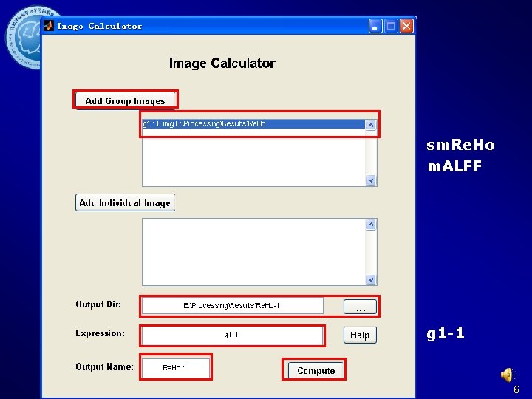Click the speaker audio icon on slide
Viewport: 532px width, 399px height.
point(508,375)
